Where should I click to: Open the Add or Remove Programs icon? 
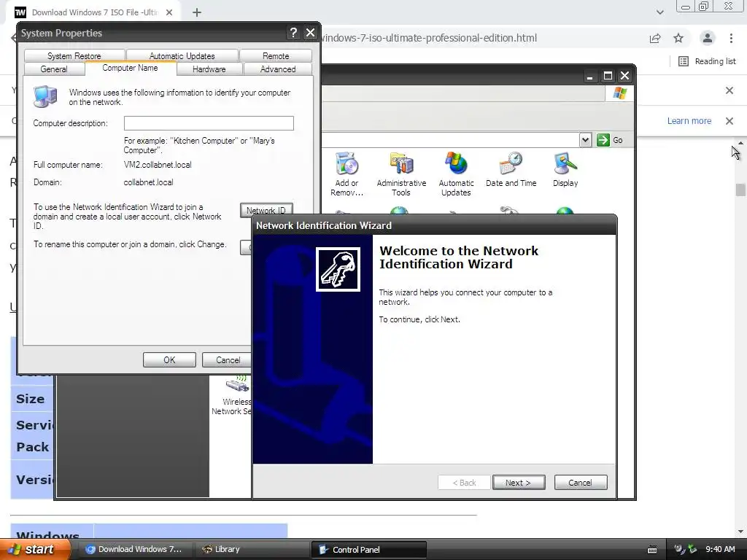tap(347, 174)
